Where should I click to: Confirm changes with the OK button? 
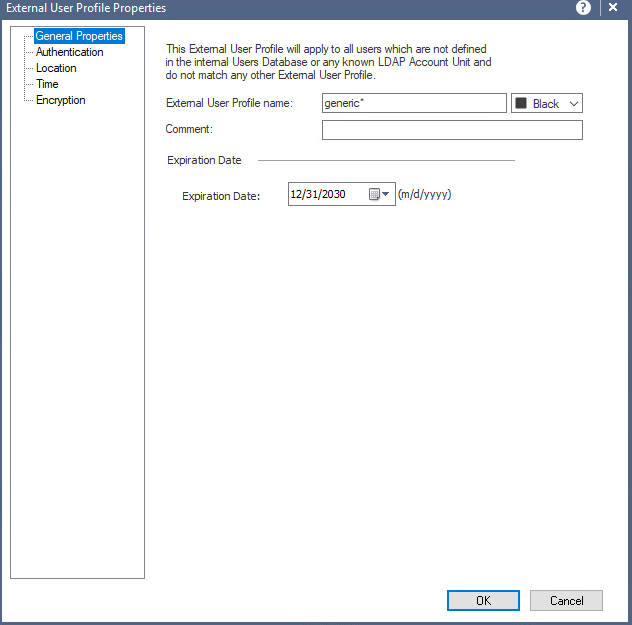coord(483,600)
